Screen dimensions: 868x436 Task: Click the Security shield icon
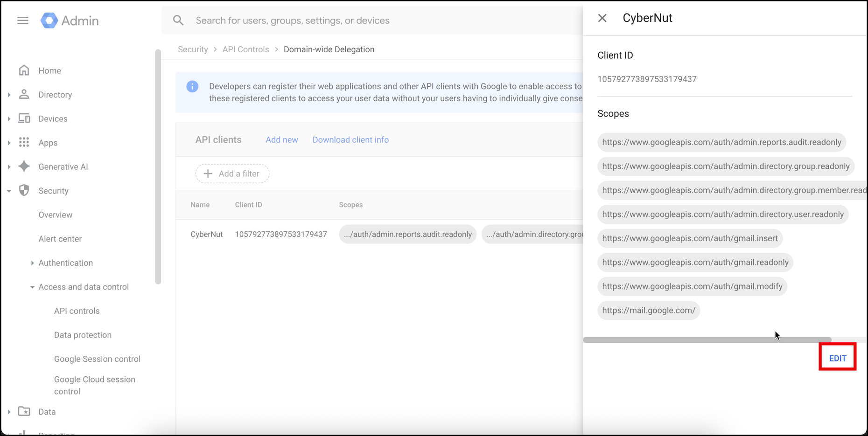tap(24, 191)
